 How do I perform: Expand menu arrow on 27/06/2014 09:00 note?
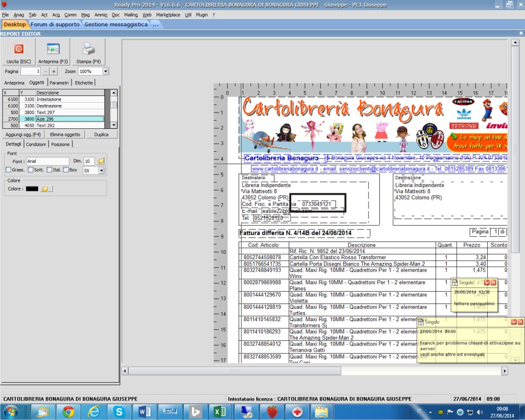tap(514, 322)
